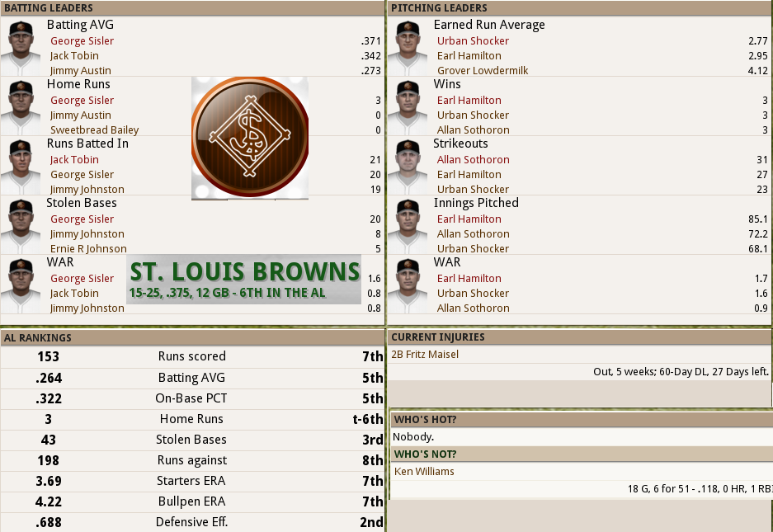This screenshot has width=773, height=532.
Task: Click Allan Sothoron in Strikeouts list
Action: (x=473, y=160)
